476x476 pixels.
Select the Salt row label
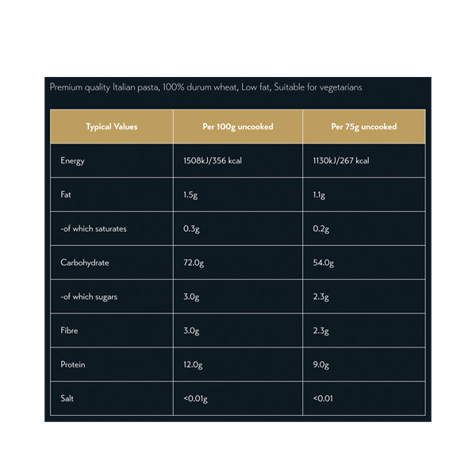point(67,398)
